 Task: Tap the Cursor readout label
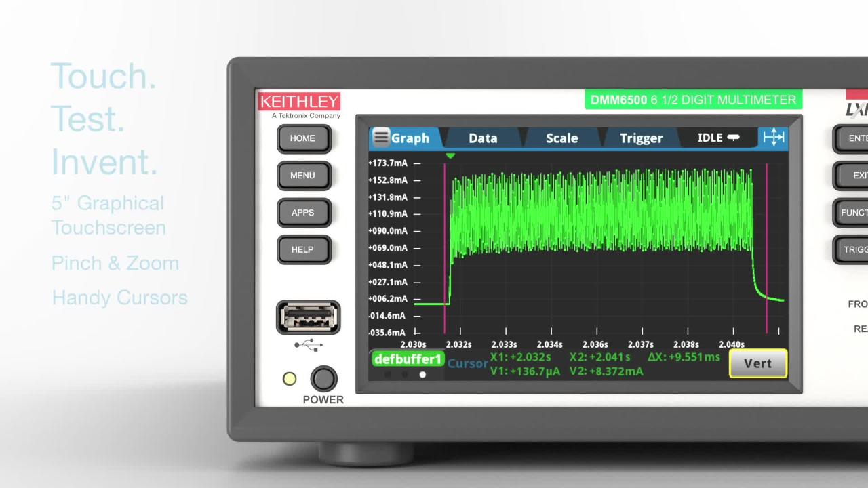click(x=467, y=363)
